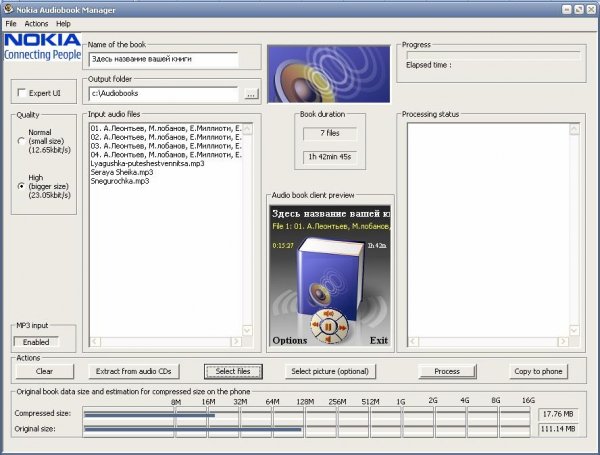The height and width of the screenshot is (455, 600).
Task: Click the blue book cover in preview
Action: (329, 281)
